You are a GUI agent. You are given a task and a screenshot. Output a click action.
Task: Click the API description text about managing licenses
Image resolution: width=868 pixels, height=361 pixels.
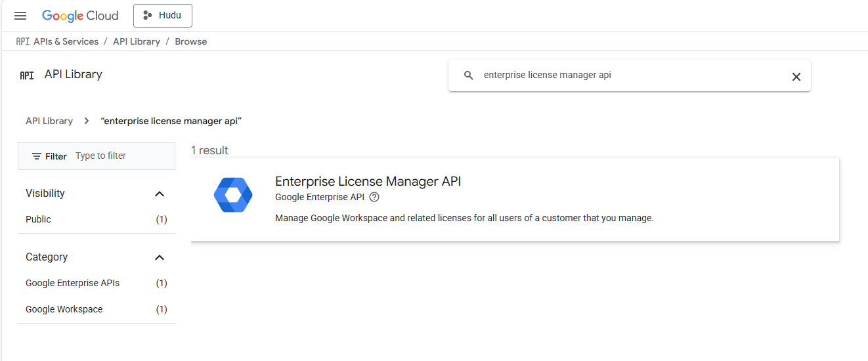464,218
